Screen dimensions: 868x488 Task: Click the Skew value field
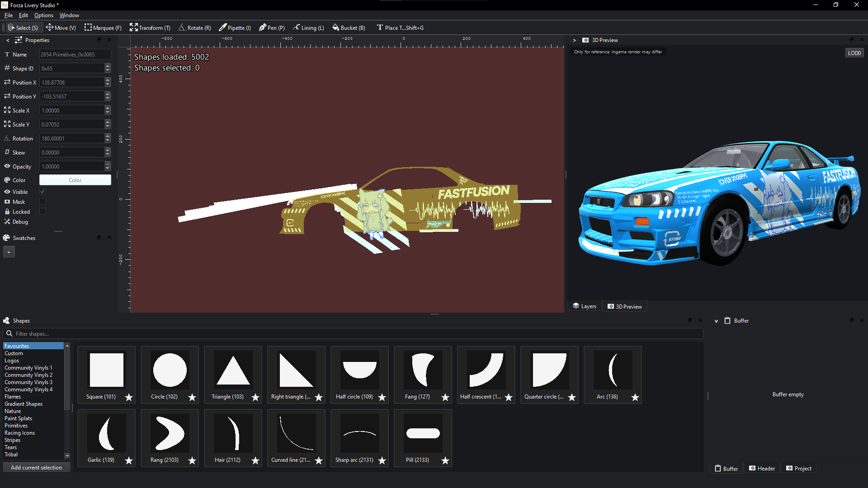(x=72, y=152)
